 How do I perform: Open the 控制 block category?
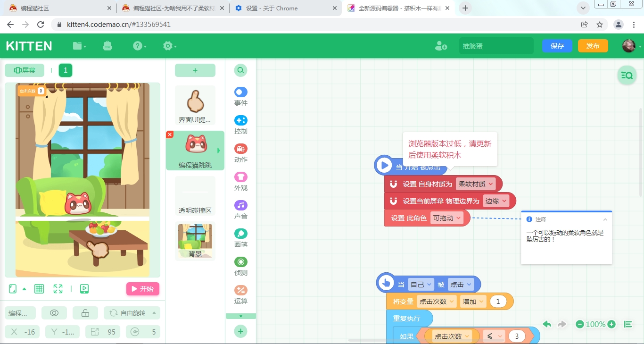pyautogui.click(x=241, y=125)
